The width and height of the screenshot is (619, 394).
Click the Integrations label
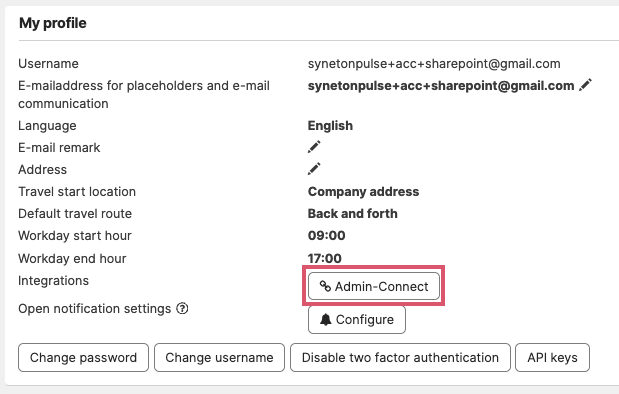pos(53,281)
